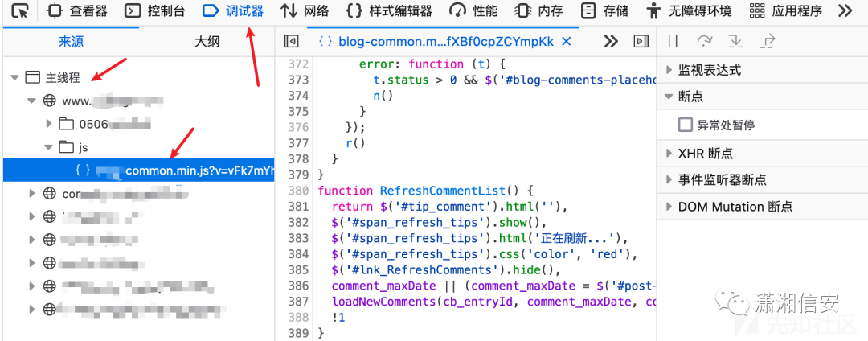
Task: Click the js folder icon
Action: point(67,146)
